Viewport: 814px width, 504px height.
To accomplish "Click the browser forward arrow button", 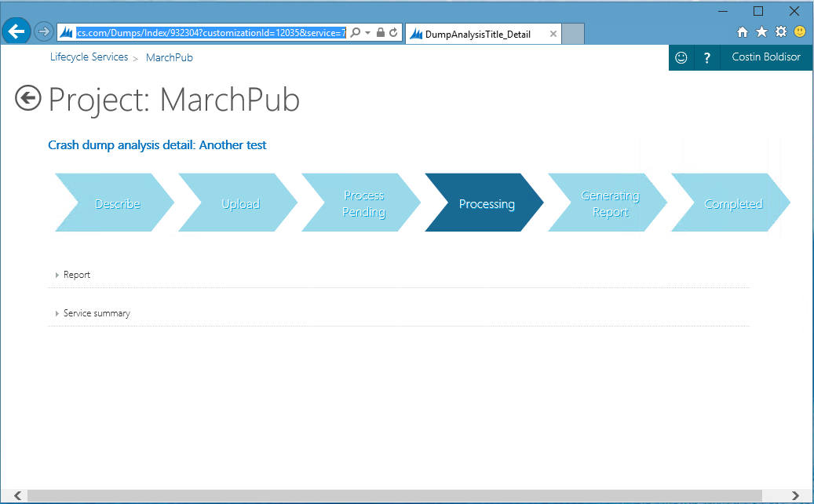I will (x=44, y=32).
